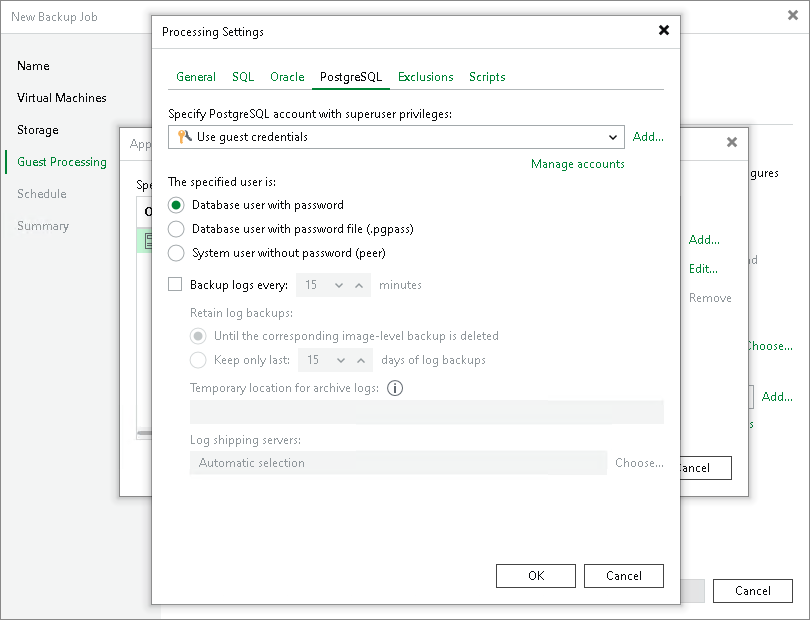Open the Manage accounts link

pyautogui.click(x=578, y=164)
